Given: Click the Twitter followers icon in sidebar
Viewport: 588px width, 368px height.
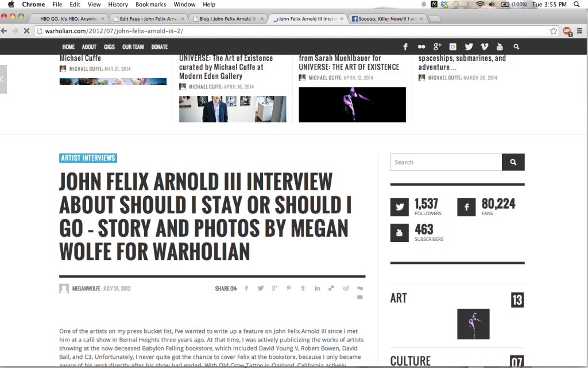Looking at the screenshot, I should [400, 207].
